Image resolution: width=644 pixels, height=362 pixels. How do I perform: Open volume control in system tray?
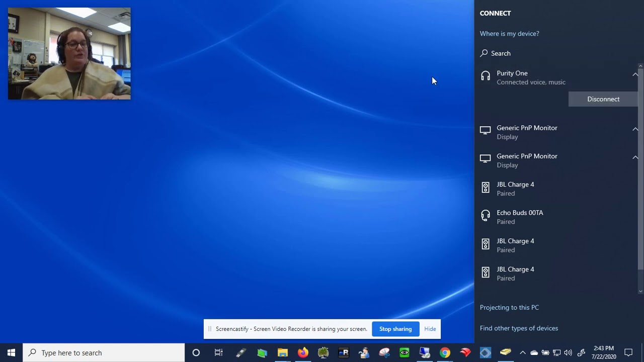click(568, 352)
